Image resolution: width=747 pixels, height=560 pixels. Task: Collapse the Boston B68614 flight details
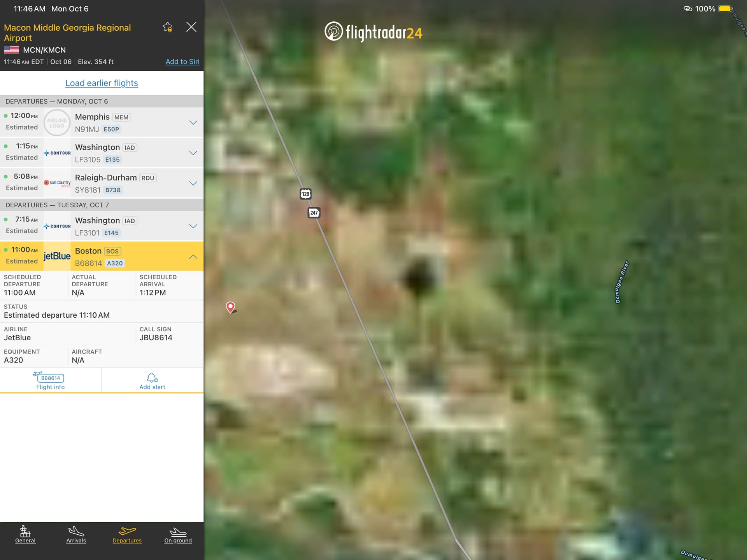pos(193,257)
